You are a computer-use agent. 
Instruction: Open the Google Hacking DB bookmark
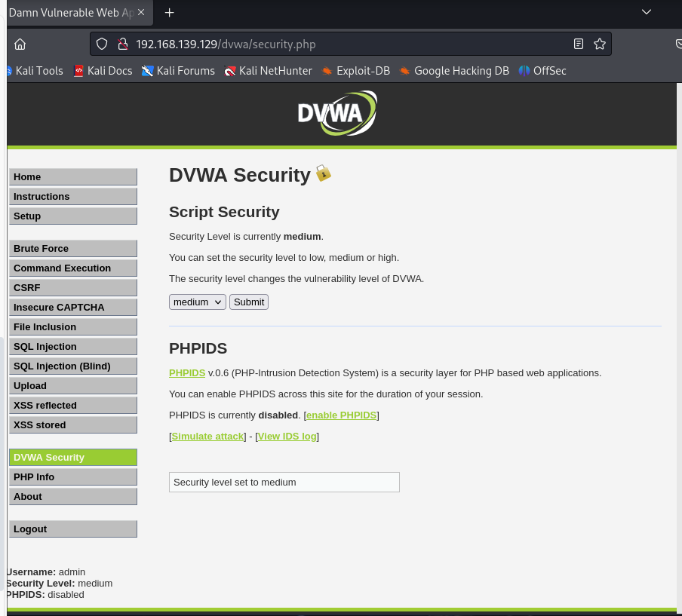(x=454, y=70)
